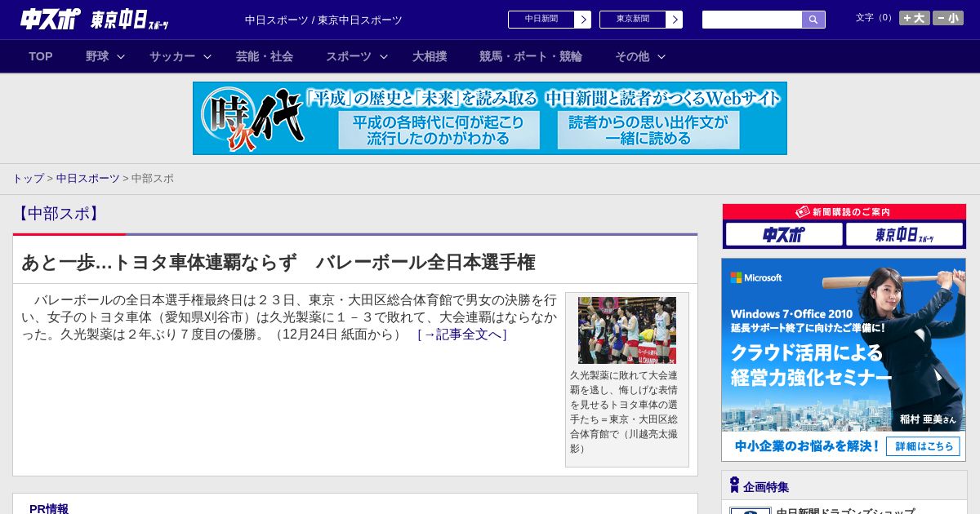Click the arrow beside 東京新聞
The height and width of the screenshot is (514, 980).
(675, 20)
